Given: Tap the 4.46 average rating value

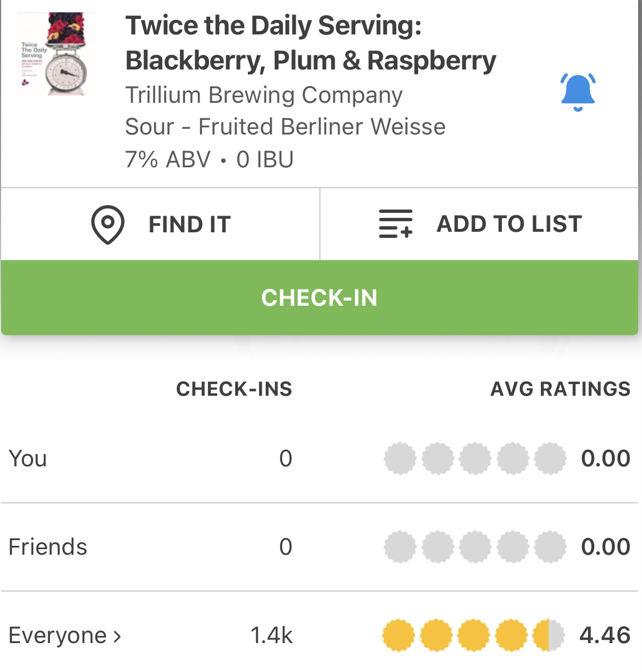Looking at the screenshot, I should [605, 635].
